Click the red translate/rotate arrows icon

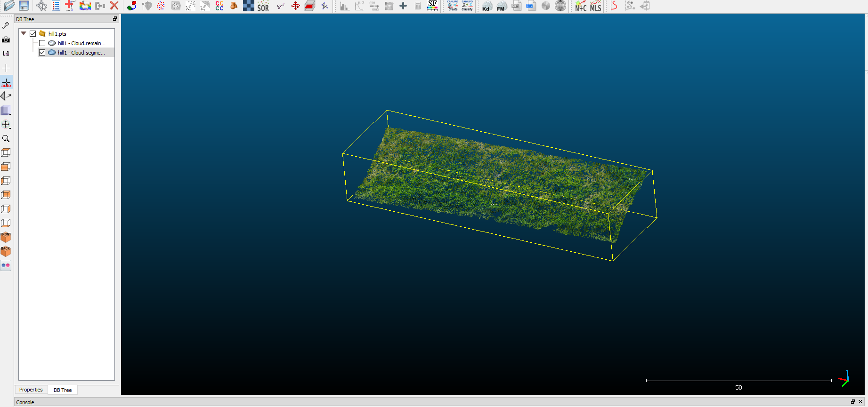[x=295, y=6]
